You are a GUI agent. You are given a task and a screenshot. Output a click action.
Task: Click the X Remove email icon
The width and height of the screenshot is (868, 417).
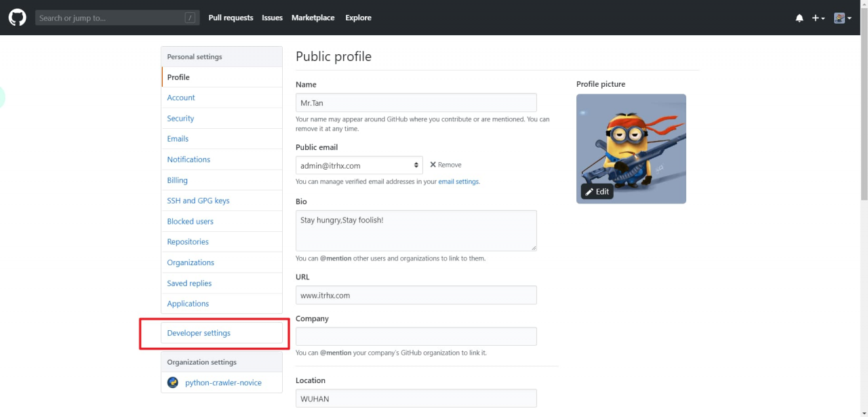[433, 165]
